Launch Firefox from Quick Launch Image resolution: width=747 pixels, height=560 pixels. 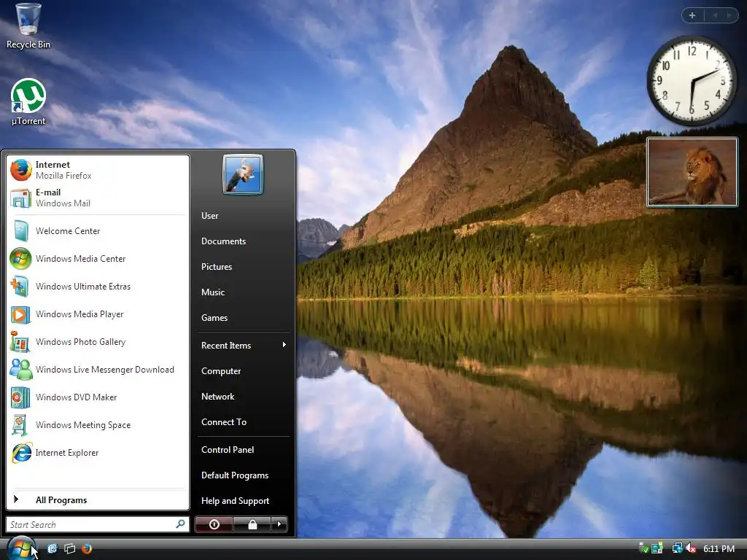87,548
